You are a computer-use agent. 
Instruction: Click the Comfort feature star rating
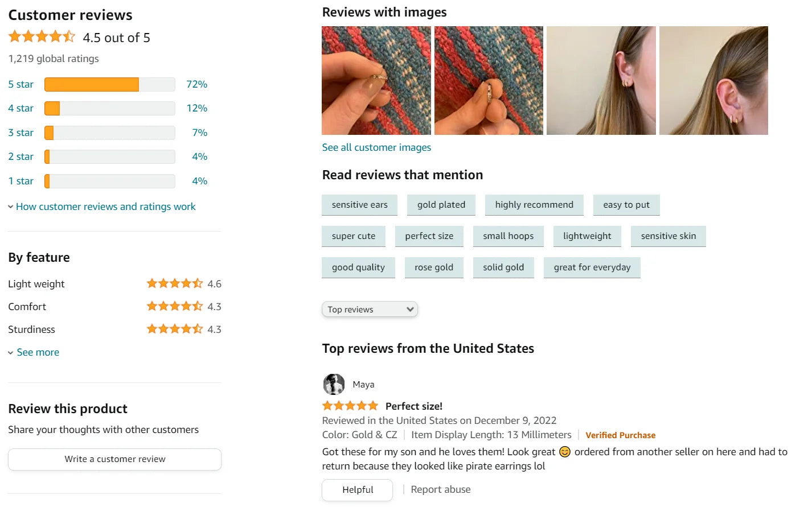coord(174,306)
